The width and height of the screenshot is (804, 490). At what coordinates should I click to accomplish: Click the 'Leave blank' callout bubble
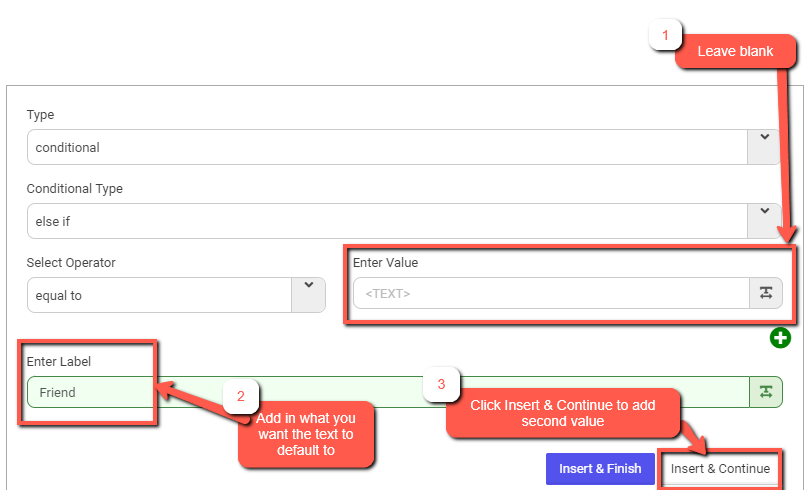735,52
